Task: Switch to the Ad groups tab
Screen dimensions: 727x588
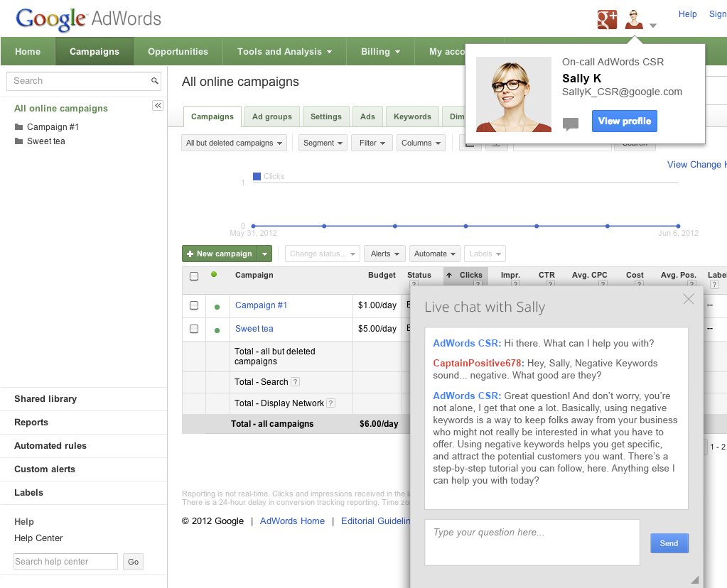Action: (272, 116)
